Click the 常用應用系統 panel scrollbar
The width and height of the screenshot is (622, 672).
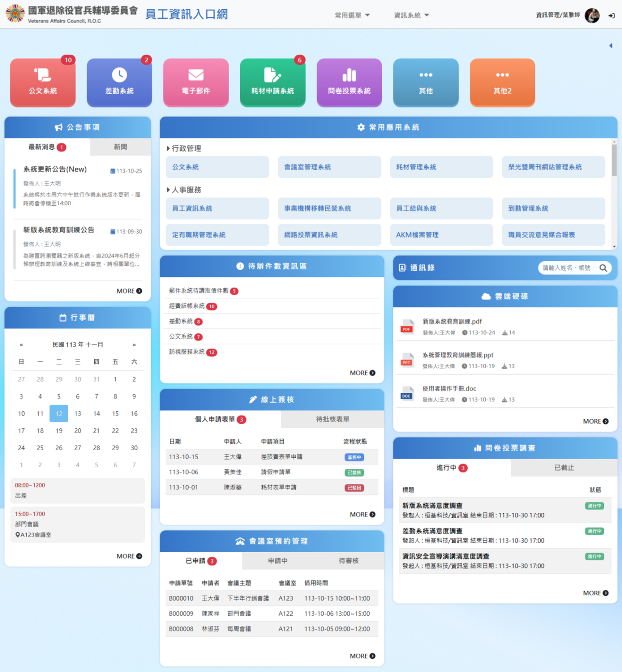coord(614,160)
